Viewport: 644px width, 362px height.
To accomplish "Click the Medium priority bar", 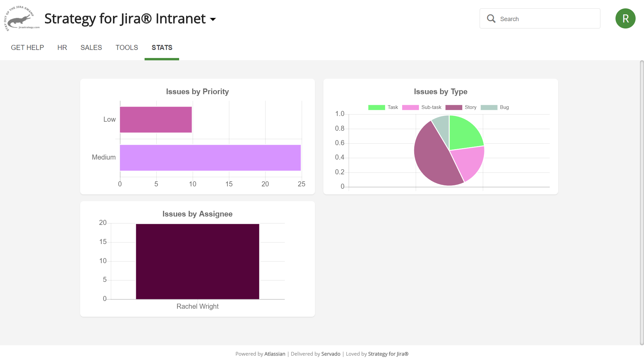I will (210, 158).
